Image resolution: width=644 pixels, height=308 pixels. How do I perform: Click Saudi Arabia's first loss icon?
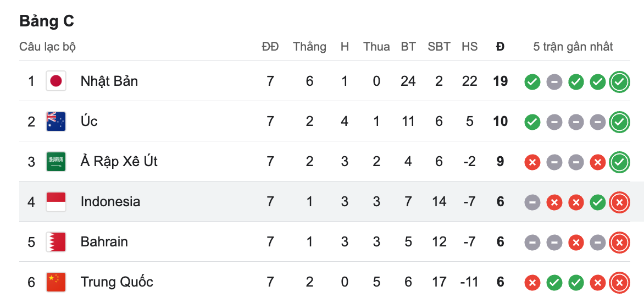click(532, 162)
